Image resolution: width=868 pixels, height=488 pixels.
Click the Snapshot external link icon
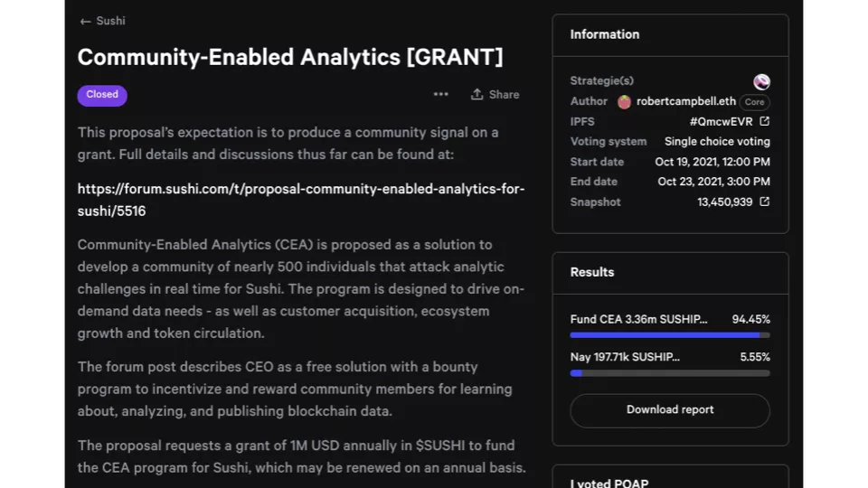click(x=765, y=202)
